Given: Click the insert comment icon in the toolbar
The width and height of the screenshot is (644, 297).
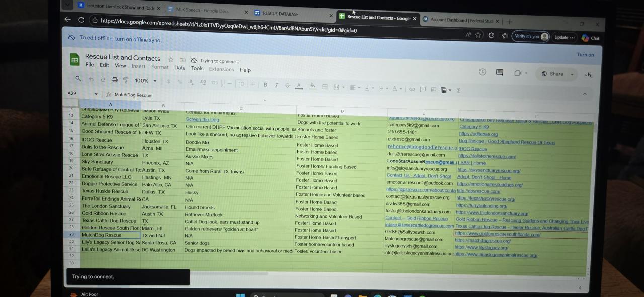Looking at the screenshot, I should click(x=423, y=89).
